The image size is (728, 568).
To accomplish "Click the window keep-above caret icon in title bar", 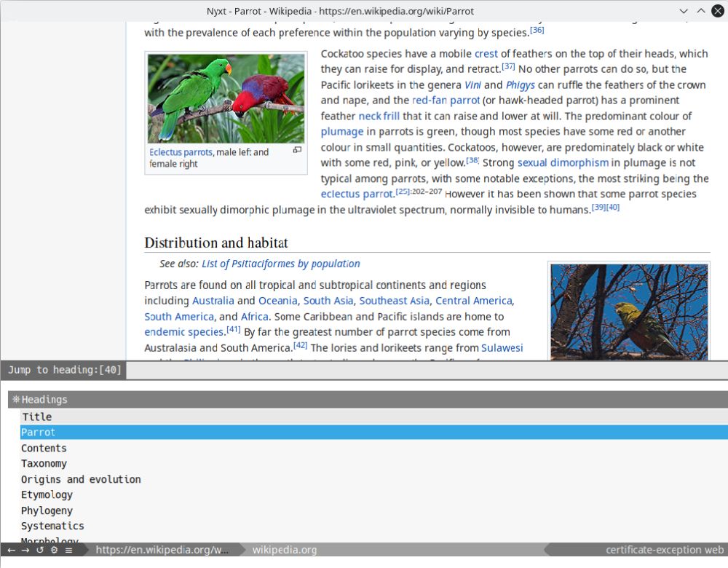I will [x=700, y=11].
